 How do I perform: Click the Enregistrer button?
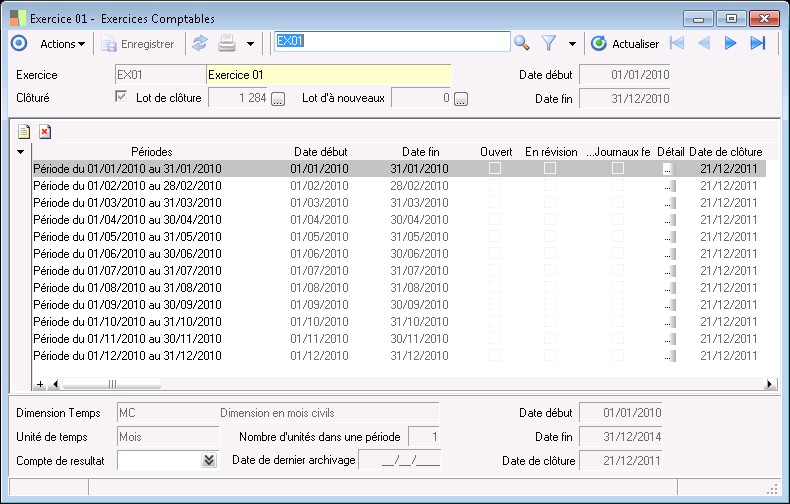[138, 43]
